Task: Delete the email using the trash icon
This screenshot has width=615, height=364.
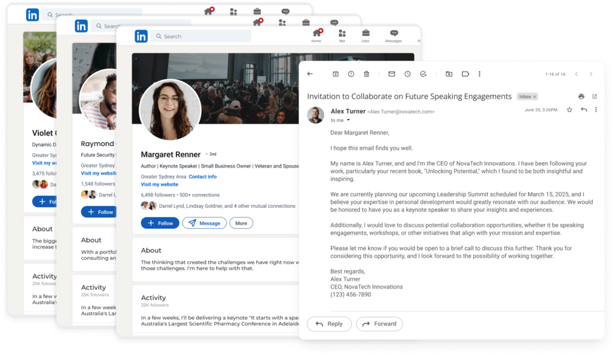Action: 366,74
